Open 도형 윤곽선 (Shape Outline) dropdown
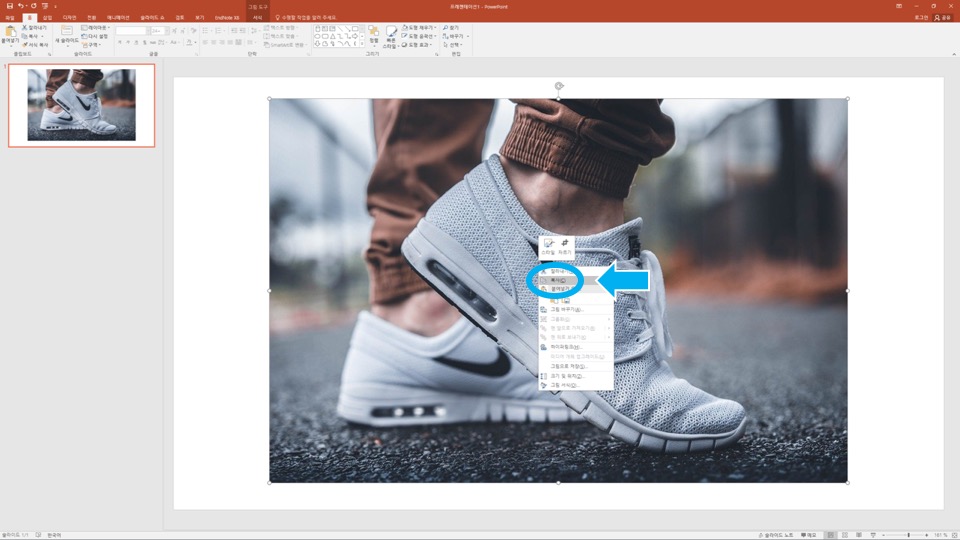This screenshot has width=960, height=540. pos(419,36)
